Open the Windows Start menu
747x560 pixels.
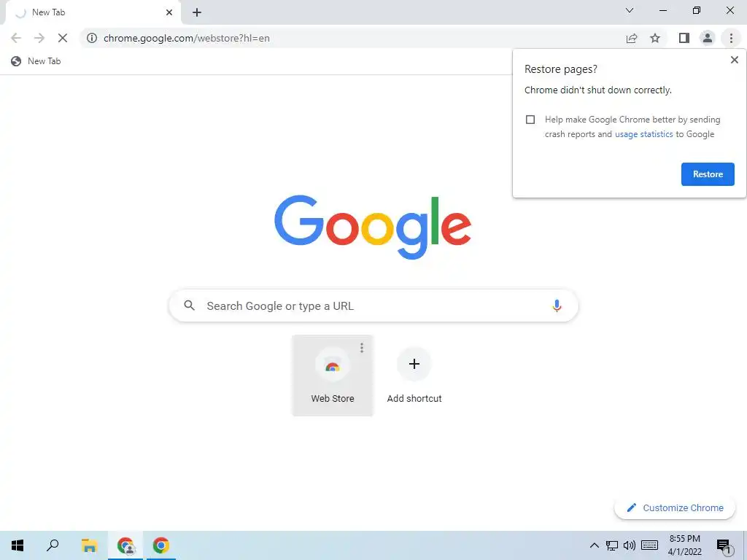tap(18, 545)
